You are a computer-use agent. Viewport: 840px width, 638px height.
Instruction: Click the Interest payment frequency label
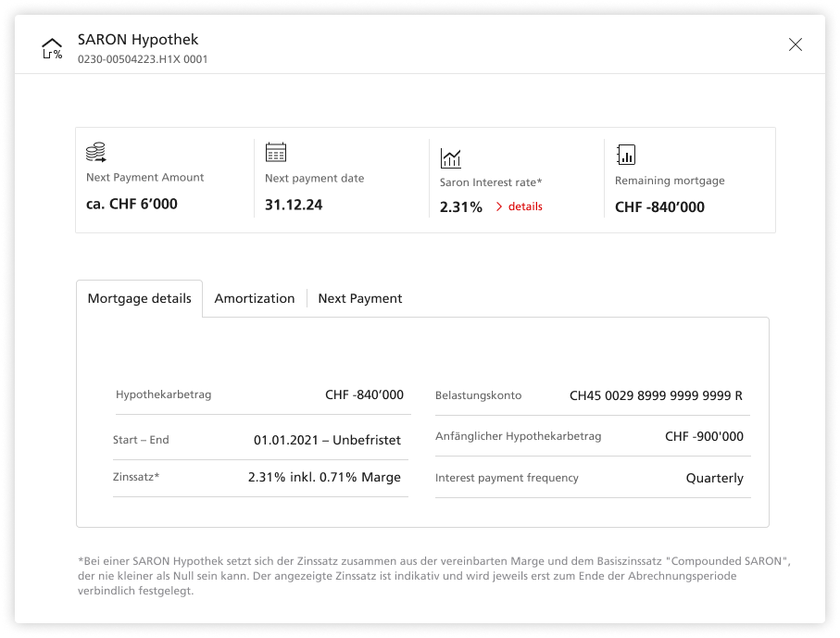pyautogui.click(x=507, y=478)
